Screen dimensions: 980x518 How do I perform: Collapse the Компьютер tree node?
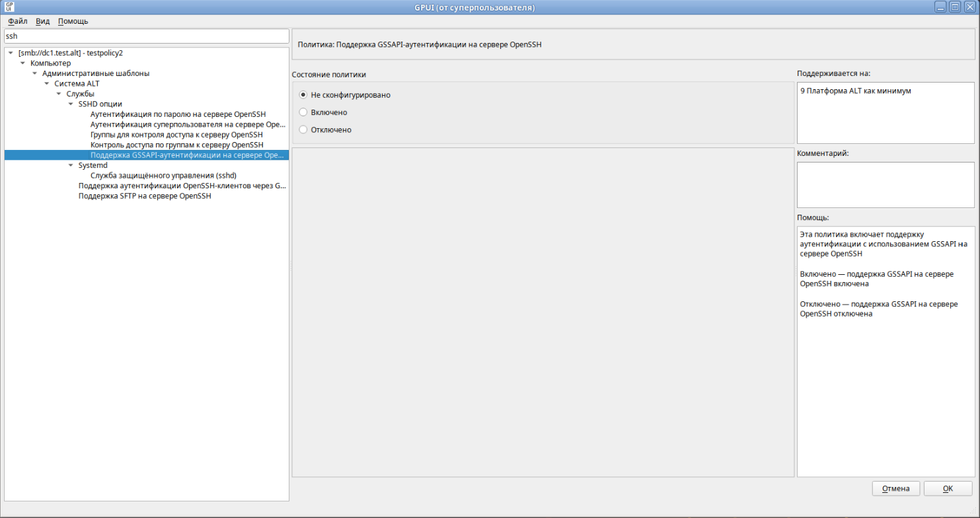point(23,63)
